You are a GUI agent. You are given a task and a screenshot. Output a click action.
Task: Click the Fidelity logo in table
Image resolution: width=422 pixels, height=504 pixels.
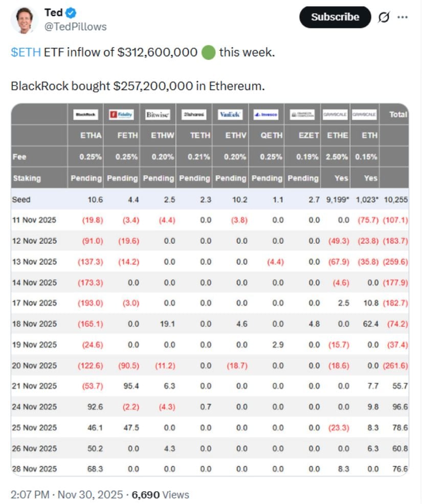pyautogui.click(x=121, y=115)
